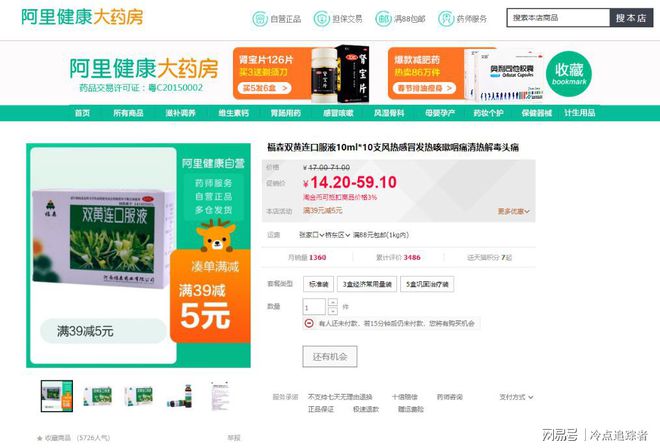
Task: Click the 爆款减肥药 promo banner
Action: click(x=466, y=74)
